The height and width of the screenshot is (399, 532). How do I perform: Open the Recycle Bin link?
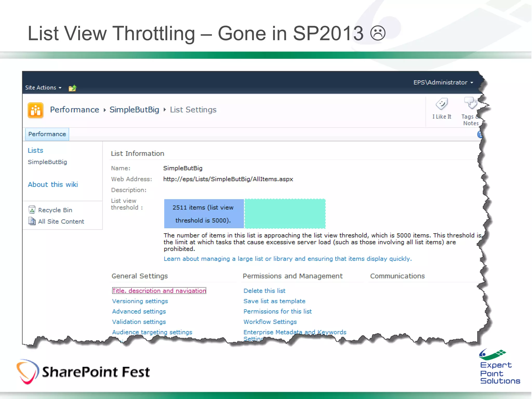pos(55,210)
